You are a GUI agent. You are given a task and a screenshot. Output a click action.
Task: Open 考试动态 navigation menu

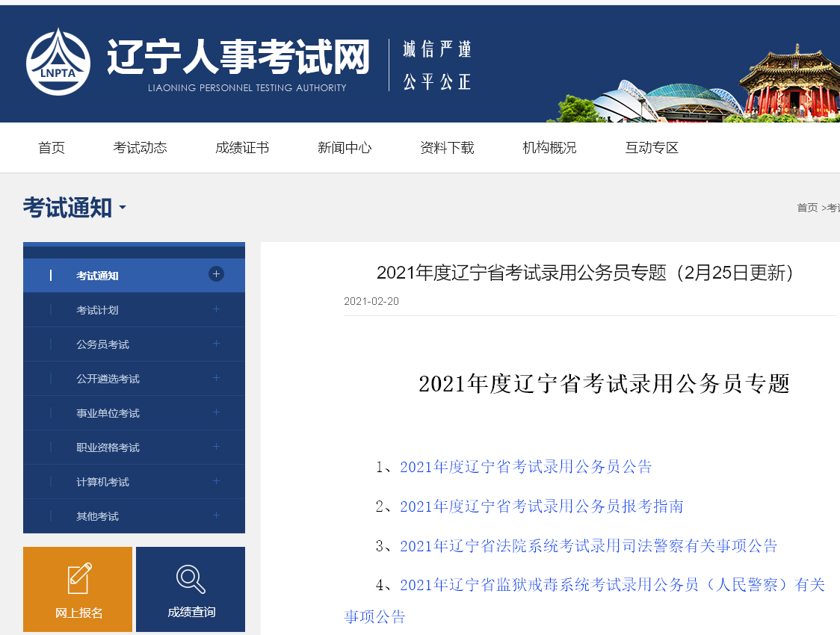(x=140, y=148)
